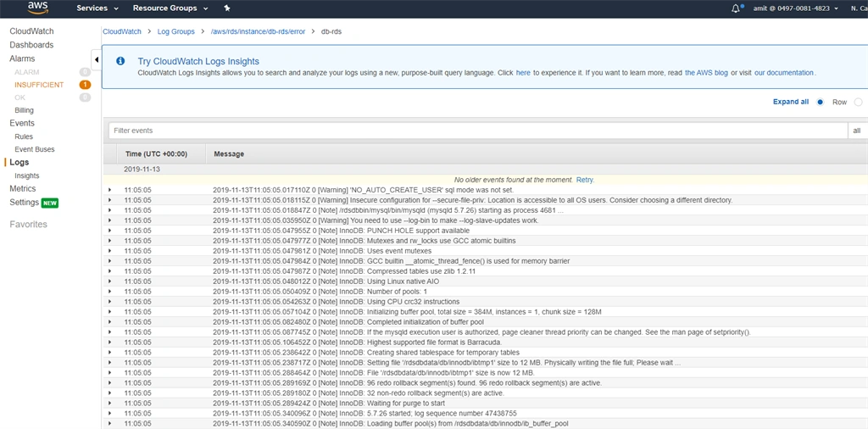This screenshot has width=868, height=429.
Task: Click the Expand all link
Action: click(791, 102)
